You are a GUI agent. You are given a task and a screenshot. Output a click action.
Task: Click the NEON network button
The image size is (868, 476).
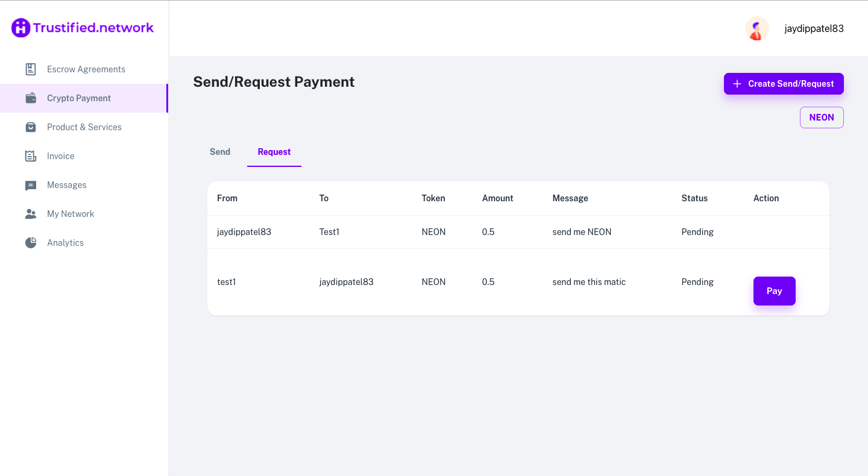[x=822, y=117]
